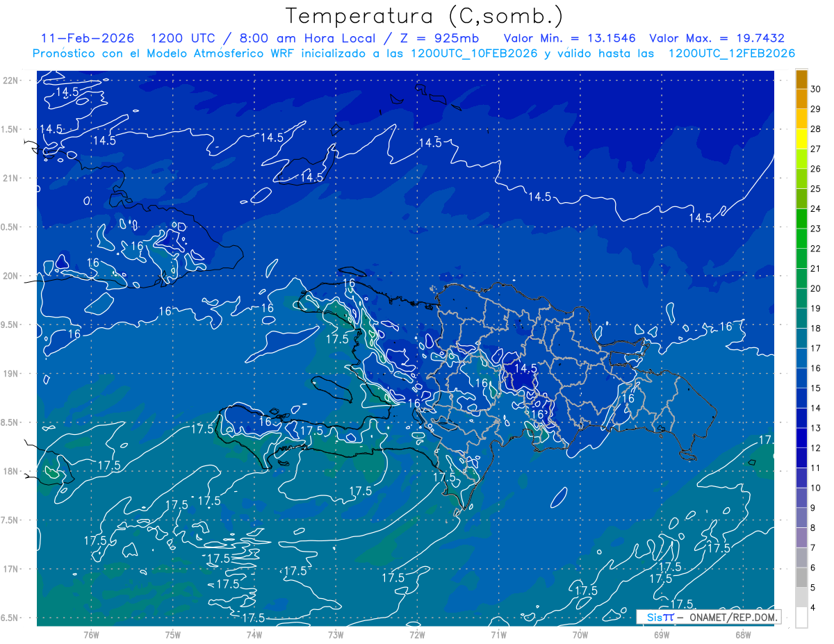Click the colorbar swatch between 25 and 26
Screen dimensions: 834x644
(801, 179)
